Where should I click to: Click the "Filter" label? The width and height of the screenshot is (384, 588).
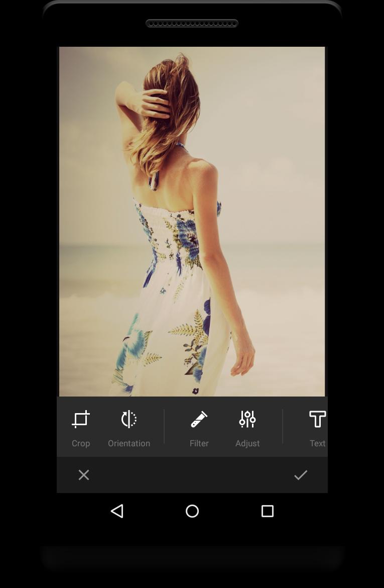point(199,443)
